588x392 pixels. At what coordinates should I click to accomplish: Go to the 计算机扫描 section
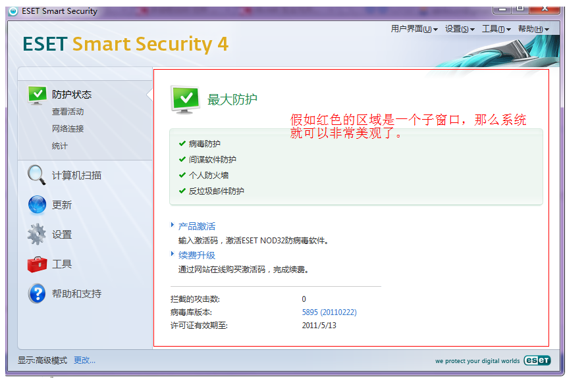(x=76, y=175)
